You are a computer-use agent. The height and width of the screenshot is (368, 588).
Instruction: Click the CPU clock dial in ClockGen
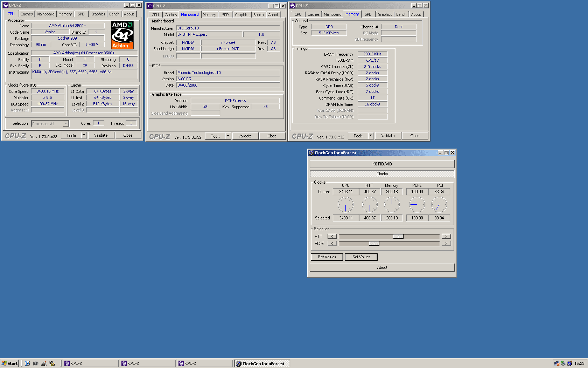[345, 205]
